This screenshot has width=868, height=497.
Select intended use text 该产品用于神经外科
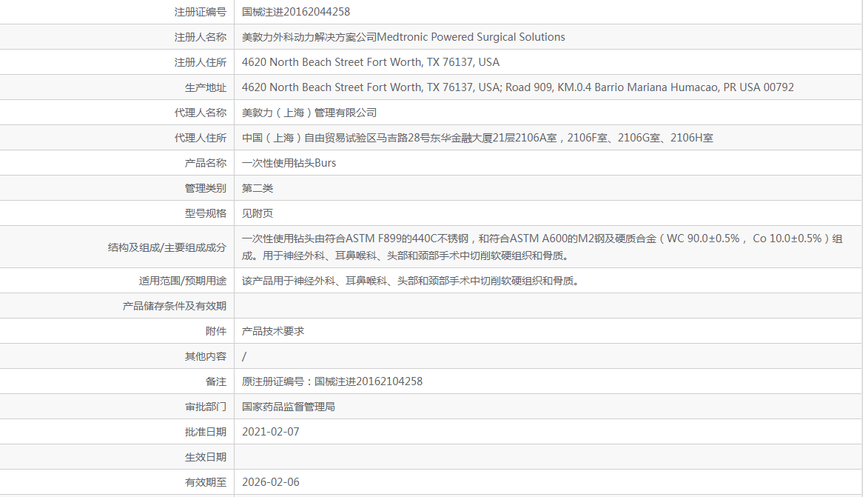[410, 281]
